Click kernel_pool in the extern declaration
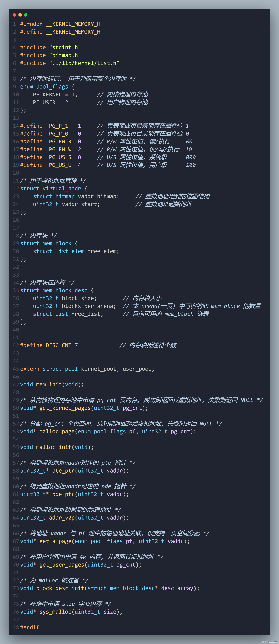Image resolution: width=279 pixels, height=644 pixels. click(98, 369)
